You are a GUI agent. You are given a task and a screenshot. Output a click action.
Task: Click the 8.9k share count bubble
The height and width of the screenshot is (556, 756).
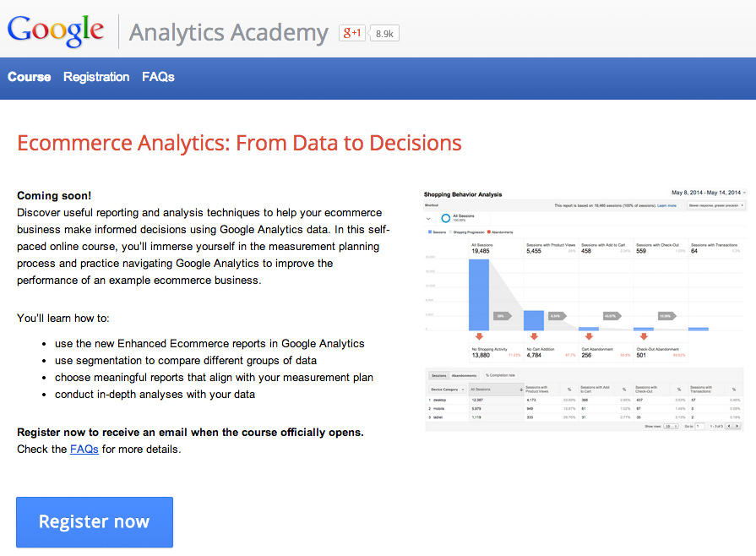(384, 34)
